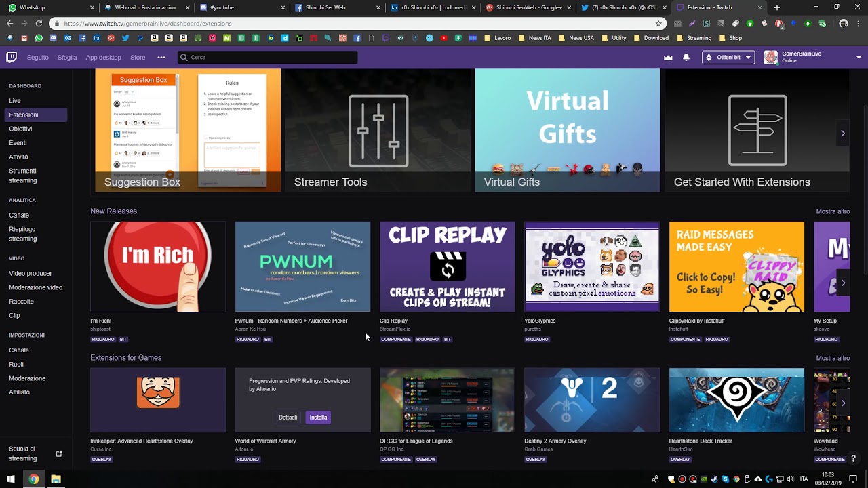This screenshot has width=868, height=488.
Task: Select Estensioni in dashboard sidebar
Action: tap(35, 115)
